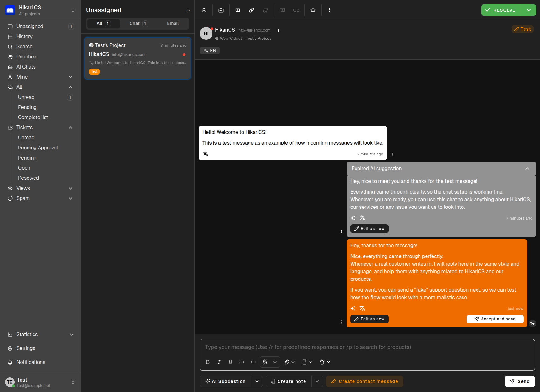Click the link chain icon in top toolbar
This screenshot has height=392, width=540.
252,10
